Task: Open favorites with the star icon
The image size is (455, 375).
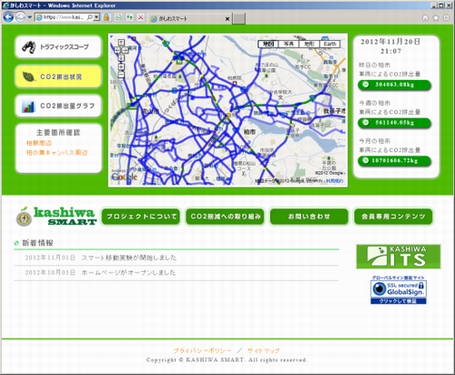Action: point(436,18)
